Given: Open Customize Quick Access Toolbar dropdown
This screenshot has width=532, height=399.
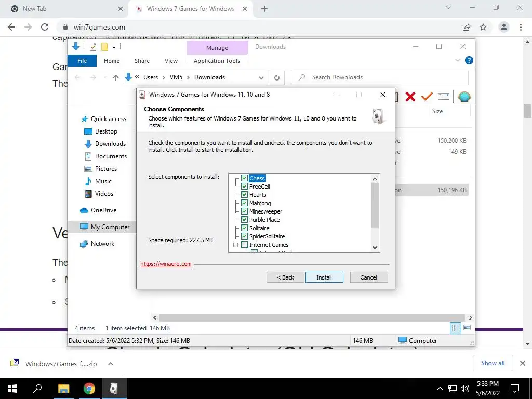Looking at the screenshot, I should pos(114,47).
